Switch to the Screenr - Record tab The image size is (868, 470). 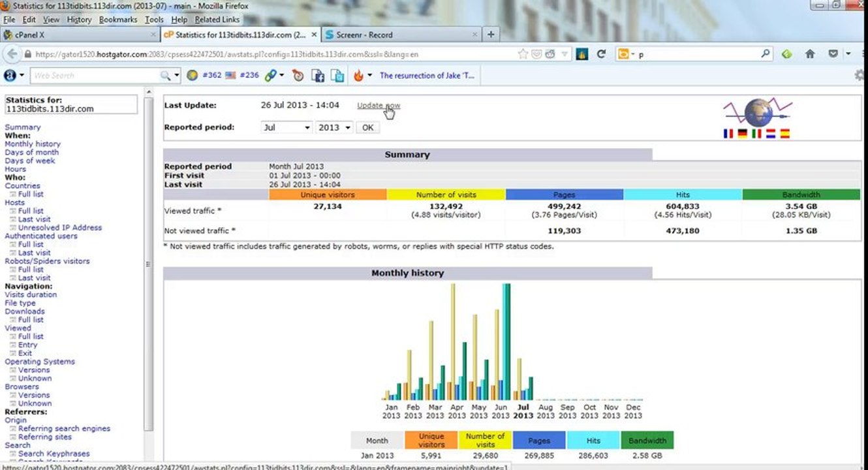[401, 35]
